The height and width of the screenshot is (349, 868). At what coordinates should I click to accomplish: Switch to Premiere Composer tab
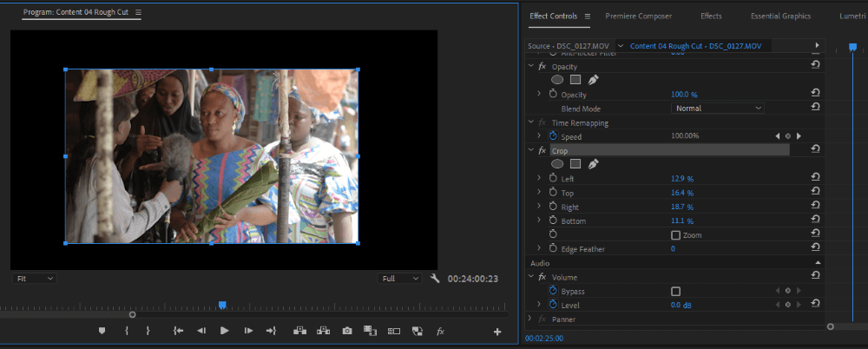point(638,16)
